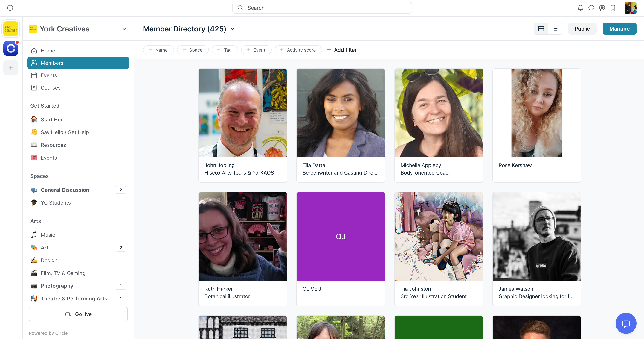The image size is (644, 339).
Task: Click the Art palette icon
Action: click(34, 248)
